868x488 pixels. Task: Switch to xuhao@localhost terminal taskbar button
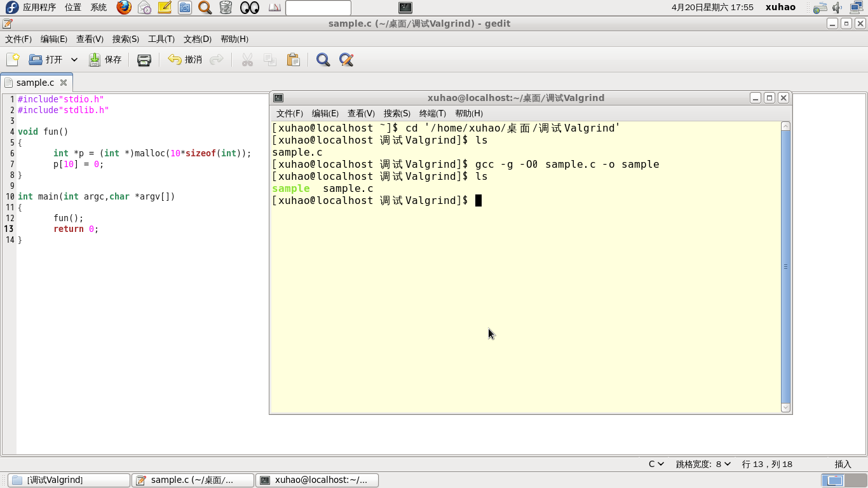pyautogui.click(x=317, y=480)
